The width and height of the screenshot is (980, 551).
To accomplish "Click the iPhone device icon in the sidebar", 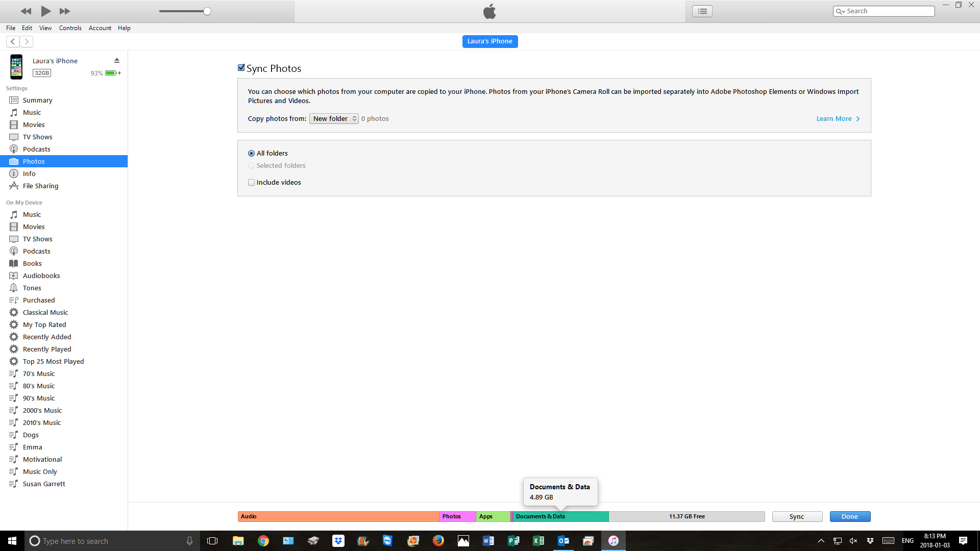I will (16, 67).
